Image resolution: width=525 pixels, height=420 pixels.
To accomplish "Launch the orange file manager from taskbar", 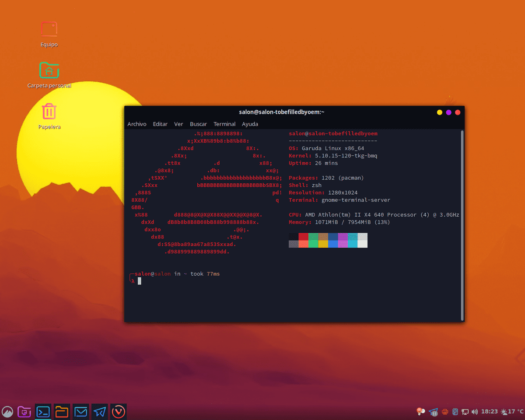I will point(62,412).
